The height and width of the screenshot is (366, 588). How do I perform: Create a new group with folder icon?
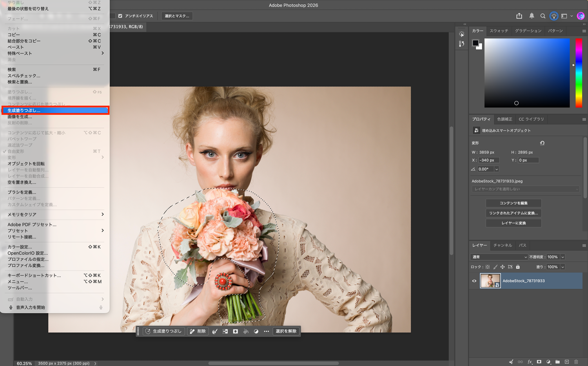[x=557, y=362]
